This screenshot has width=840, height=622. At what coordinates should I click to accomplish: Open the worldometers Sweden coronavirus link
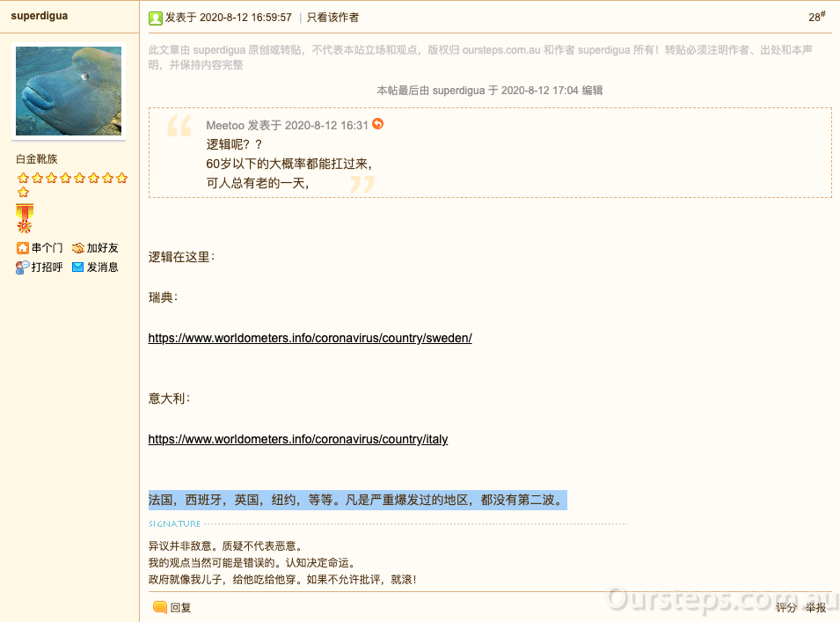point(310,338)
